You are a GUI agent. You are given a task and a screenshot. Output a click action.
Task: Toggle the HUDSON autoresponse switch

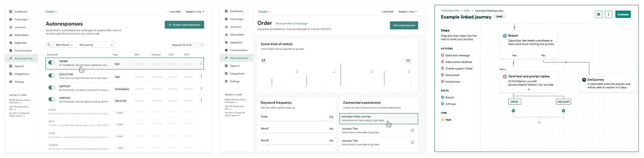click(52, 99)
